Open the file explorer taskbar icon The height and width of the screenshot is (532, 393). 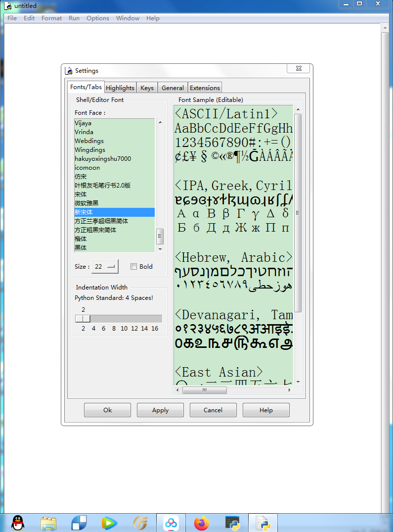point(48,523)
